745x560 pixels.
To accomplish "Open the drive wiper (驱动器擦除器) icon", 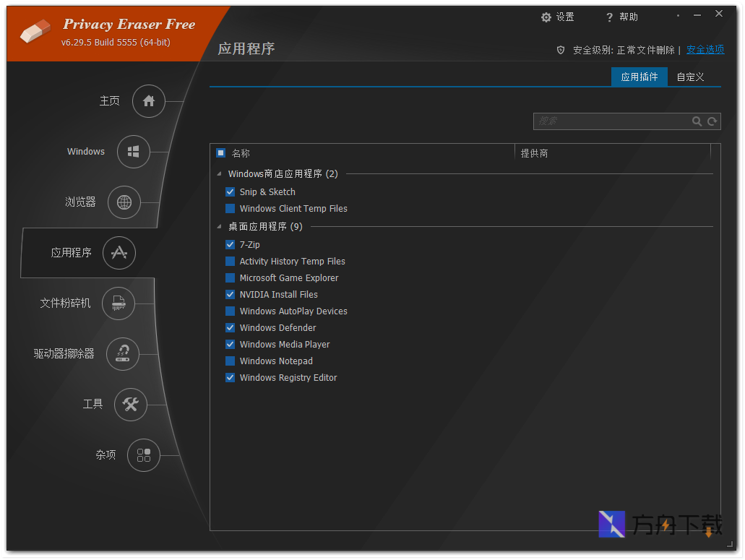I will coord(123,354).
